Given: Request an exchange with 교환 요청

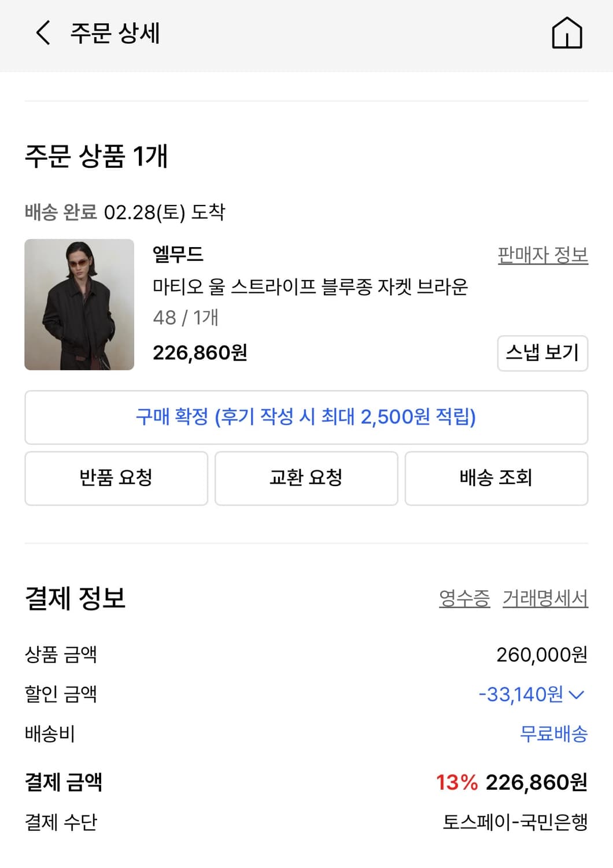Looking at the screenshot, I should pyautogui.click(x=306, y=478).
